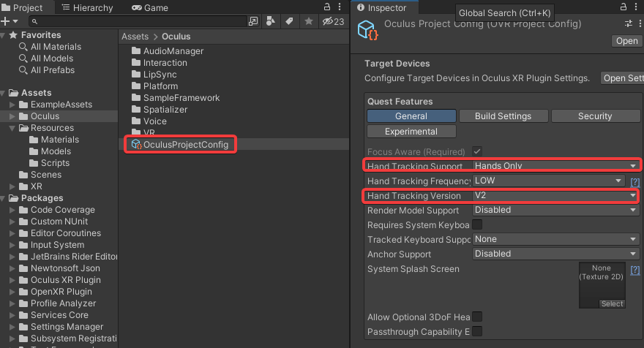Click the System Splash Screen texture slot

[602, 285]
